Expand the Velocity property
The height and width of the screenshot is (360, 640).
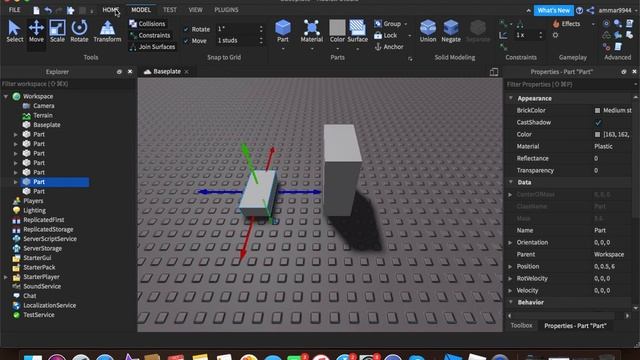point(510,291)
